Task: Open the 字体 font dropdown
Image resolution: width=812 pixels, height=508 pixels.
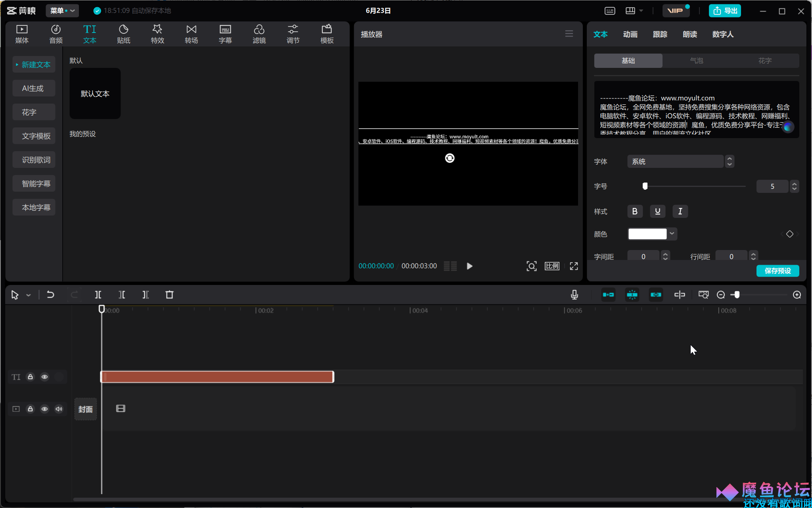Action: click(x=680, y=162)
